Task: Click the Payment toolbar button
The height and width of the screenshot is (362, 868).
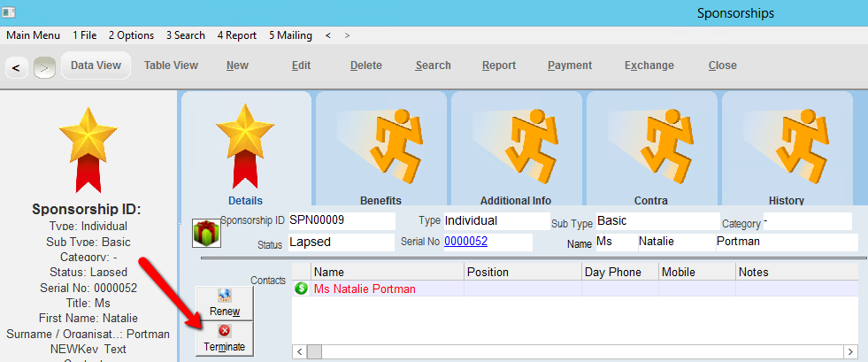Action: click(570, 65)
